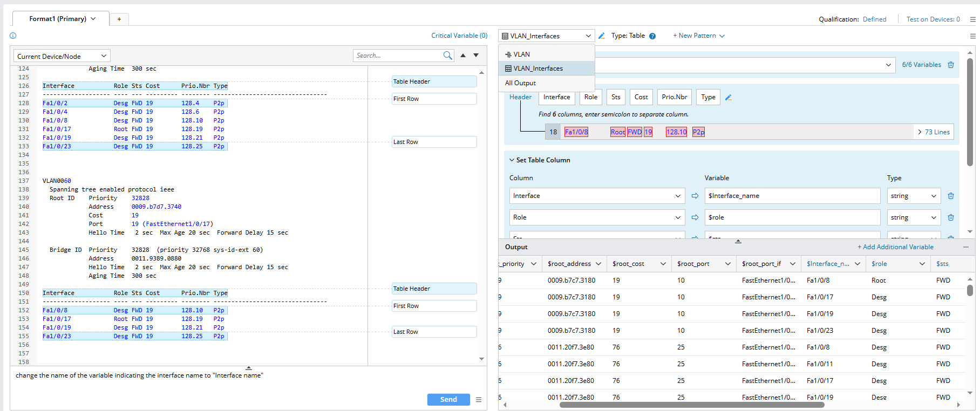
Task: Select All Output from the open list
Action: tap(520, 83)
